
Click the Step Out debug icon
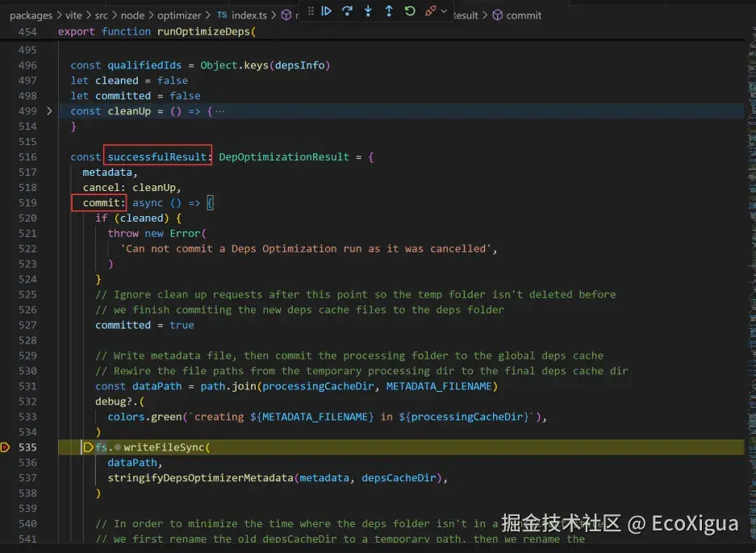tap(389, 10)
